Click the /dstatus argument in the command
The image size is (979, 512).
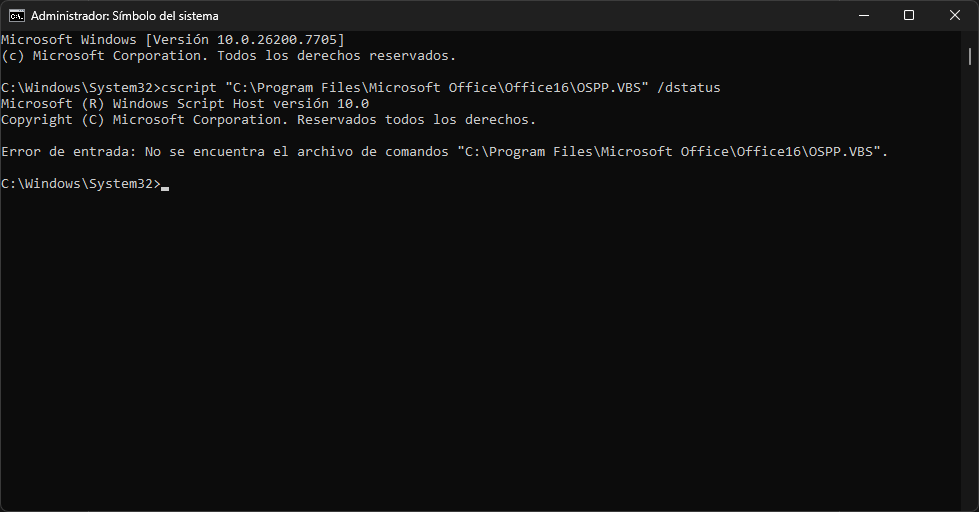coord(689,87)
